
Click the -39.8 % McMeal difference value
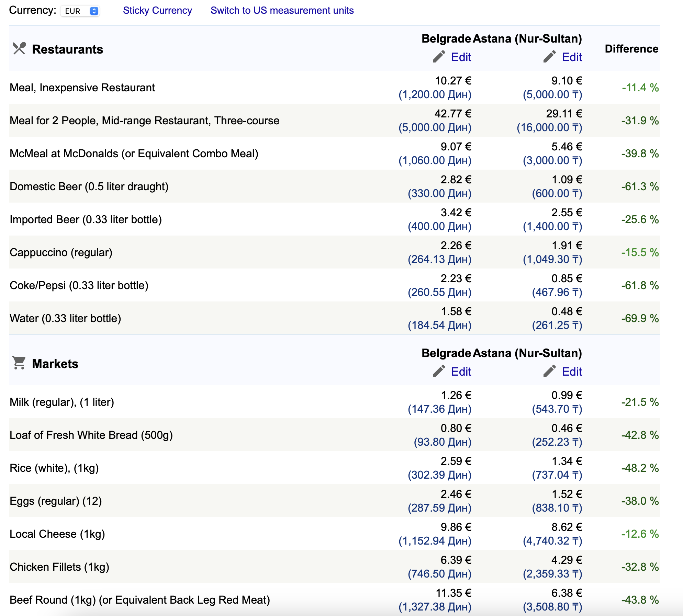point(640,153)
